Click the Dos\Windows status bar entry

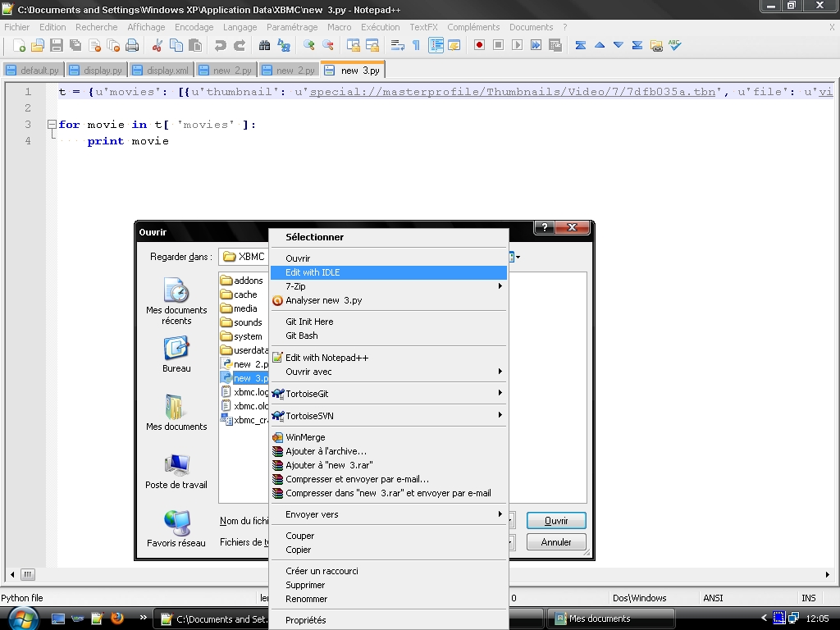[x=640, y=598]
